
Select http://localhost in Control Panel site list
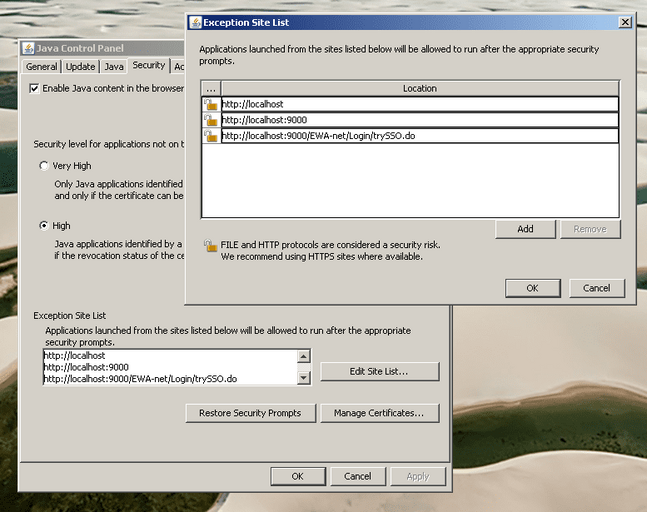[170, 356]
